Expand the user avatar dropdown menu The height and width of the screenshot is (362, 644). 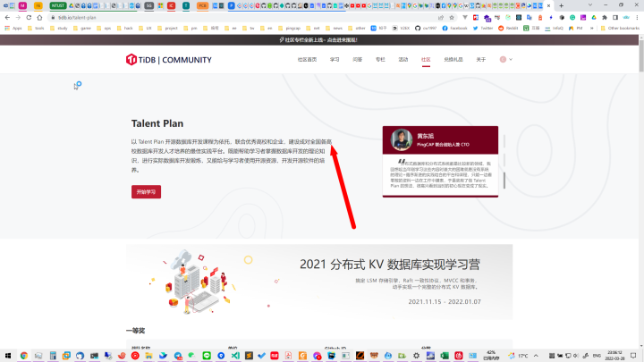click(505, 60)
